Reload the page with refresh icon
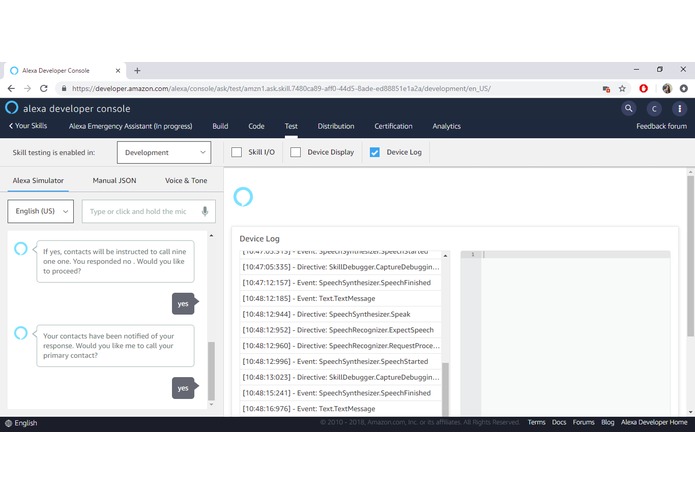 [43, 89]
